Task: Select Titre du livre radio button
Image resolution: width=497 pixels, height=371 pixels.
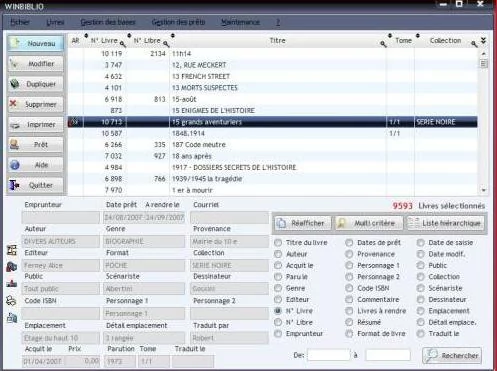Action: point(278,243)
